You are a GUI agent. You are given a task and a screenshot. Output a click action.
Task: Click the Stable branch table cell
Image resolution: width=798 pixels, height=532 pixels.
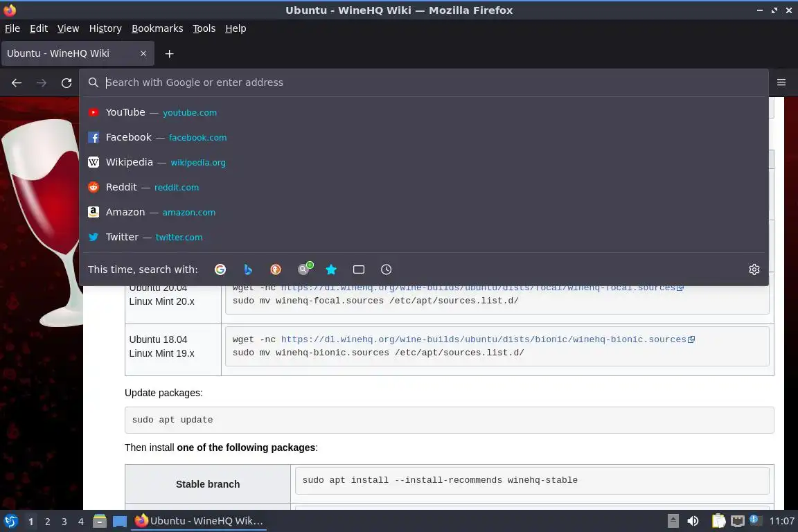coord(208,484)
